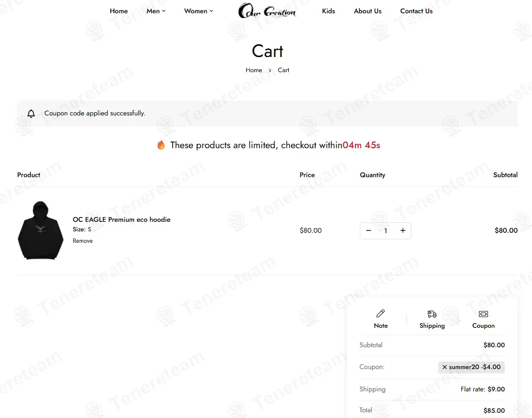The height and width of the screenshot is (418, 532).
Task: Open the Contact Us page
Action: 416,11
